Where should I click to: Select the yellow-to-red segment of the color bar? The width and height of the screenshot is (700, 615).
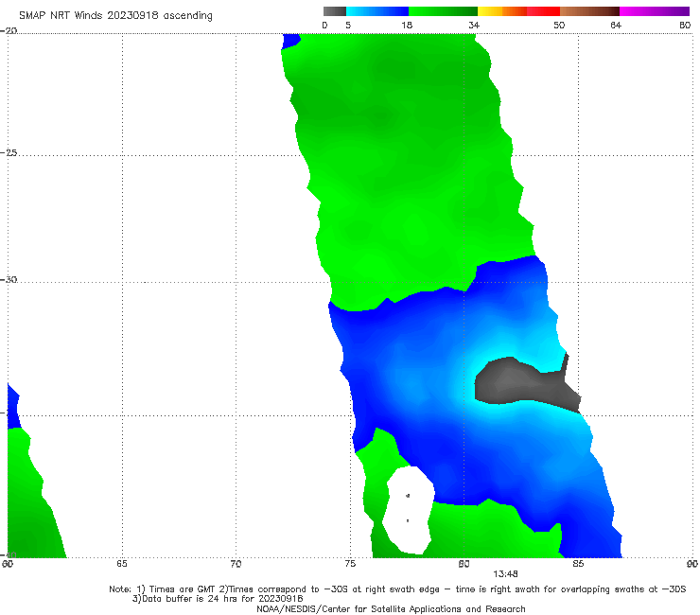(x=518, y=11)
